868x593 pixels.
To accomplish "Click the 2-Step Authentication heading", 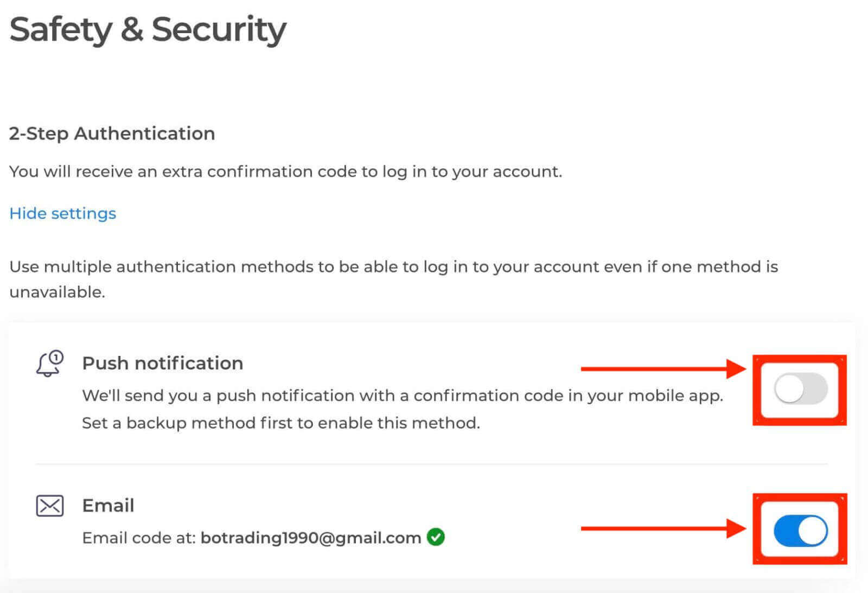I will (112, 133).
